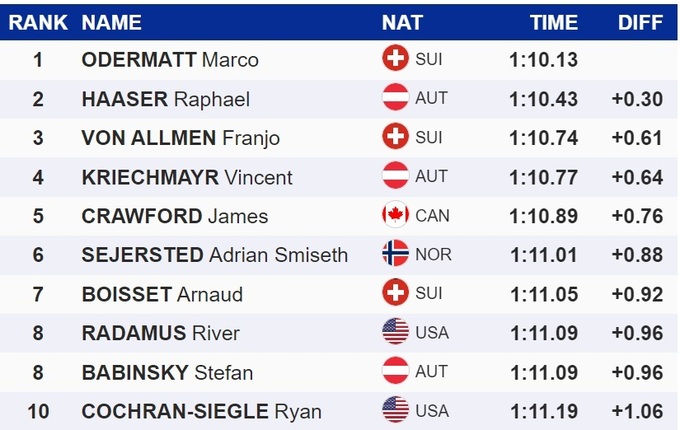Select HAASER Raphael's name
Image resolution: width=680 pixels, height=430 pixels.
point(165,99)
